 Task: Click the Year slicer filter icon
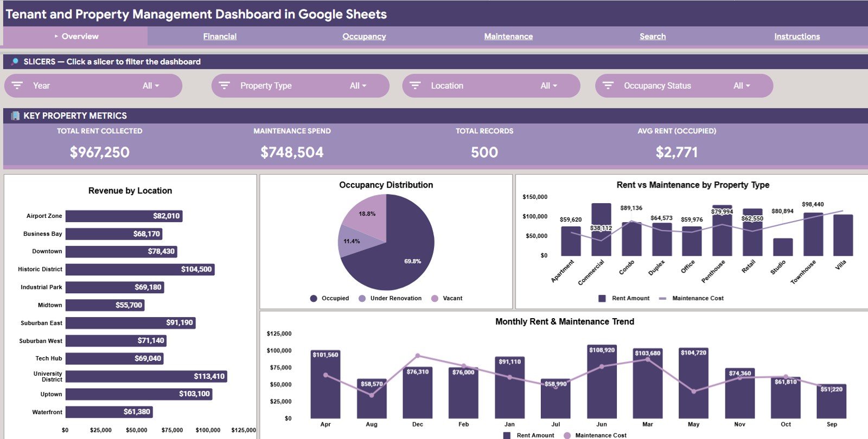coord(17,86)
